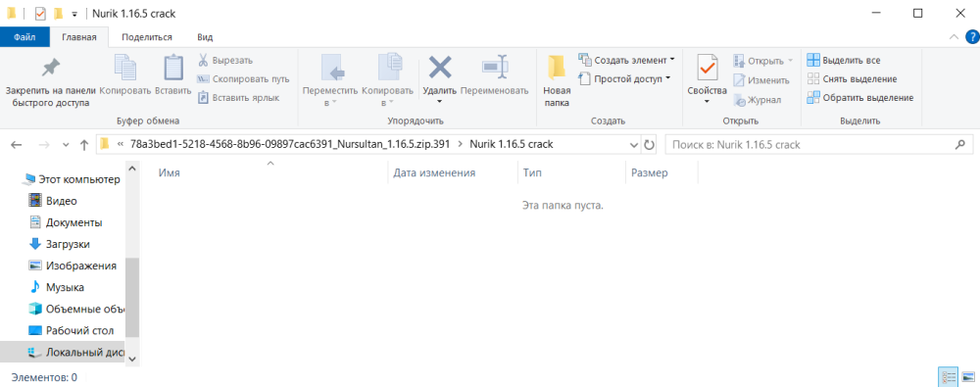Switch to large icons view in status bar
980x387 pixels.
[968, 377]
